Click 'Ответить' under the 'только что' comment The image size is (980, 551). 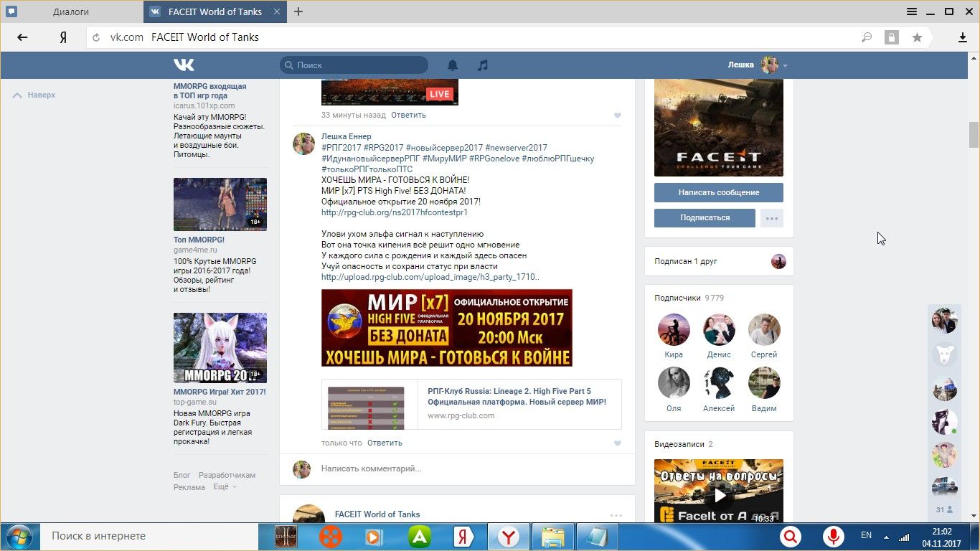click(385, 443)
